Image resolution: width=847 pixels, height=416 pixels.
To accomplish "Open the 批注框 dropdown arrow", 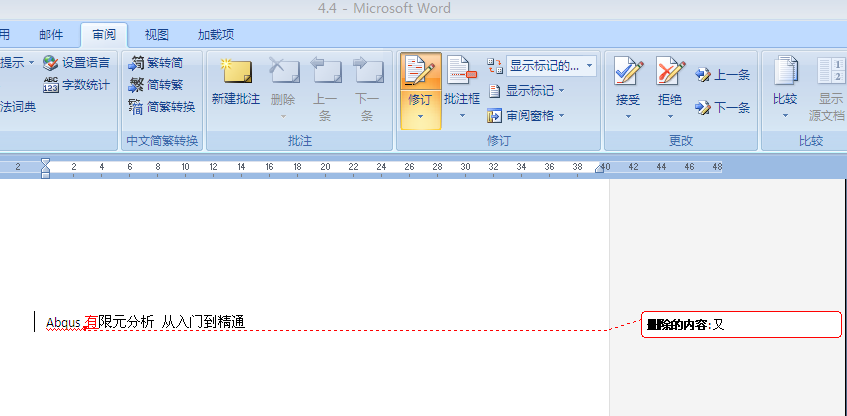I will click(462, 116).
